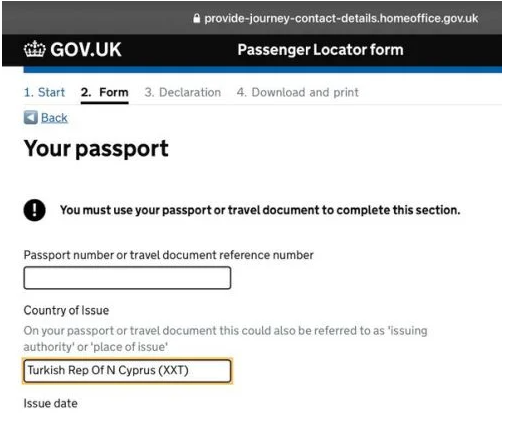The width and height of the screenshot is (505, 428).
Task: Click the Your passport heading
Action: click(x=96, y=148)
